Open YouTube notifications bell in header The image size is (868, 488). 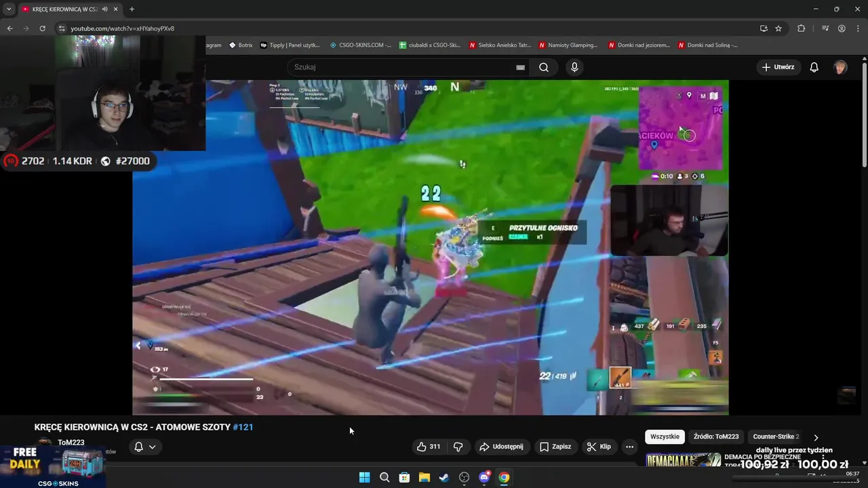click(814, 67)
